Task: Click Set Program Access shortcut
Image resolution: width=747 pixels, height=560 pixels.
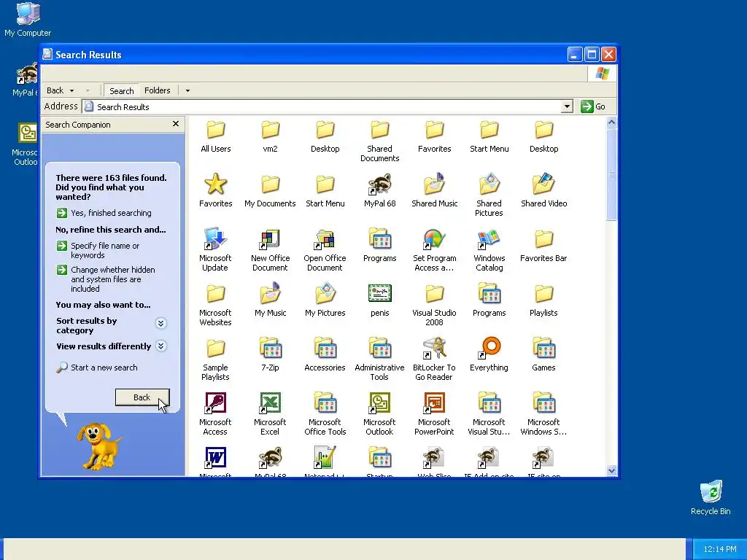Action: (x=435, y=250)
